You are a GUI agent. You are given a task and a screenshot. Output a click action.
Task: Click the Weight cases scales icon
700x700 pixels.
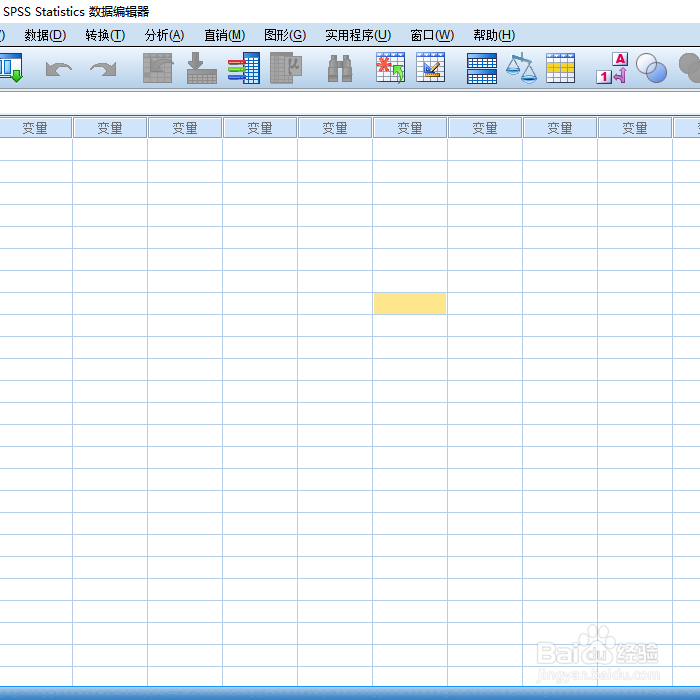521,68
